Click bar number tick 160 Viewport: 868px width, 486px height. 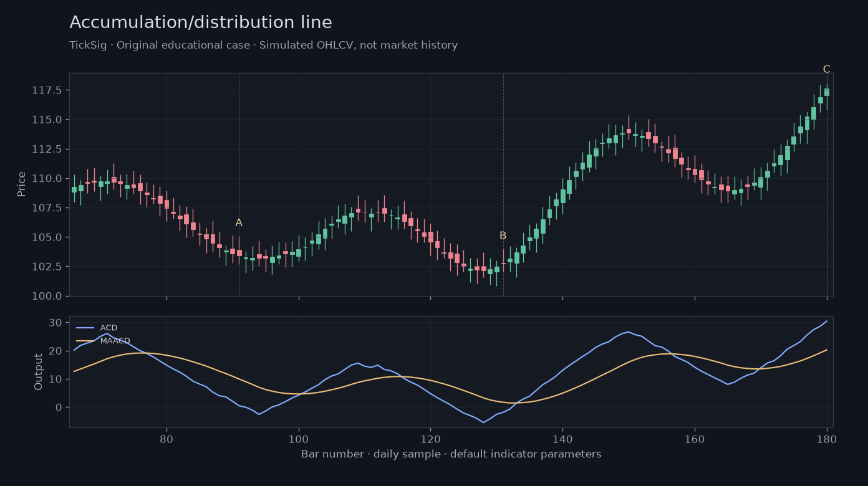point(695,438)
